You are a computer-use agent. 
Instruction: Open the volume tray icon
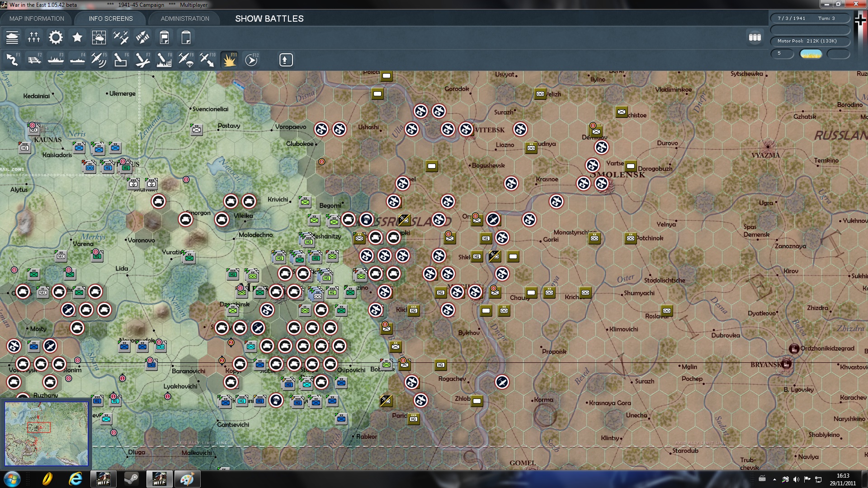796,479
